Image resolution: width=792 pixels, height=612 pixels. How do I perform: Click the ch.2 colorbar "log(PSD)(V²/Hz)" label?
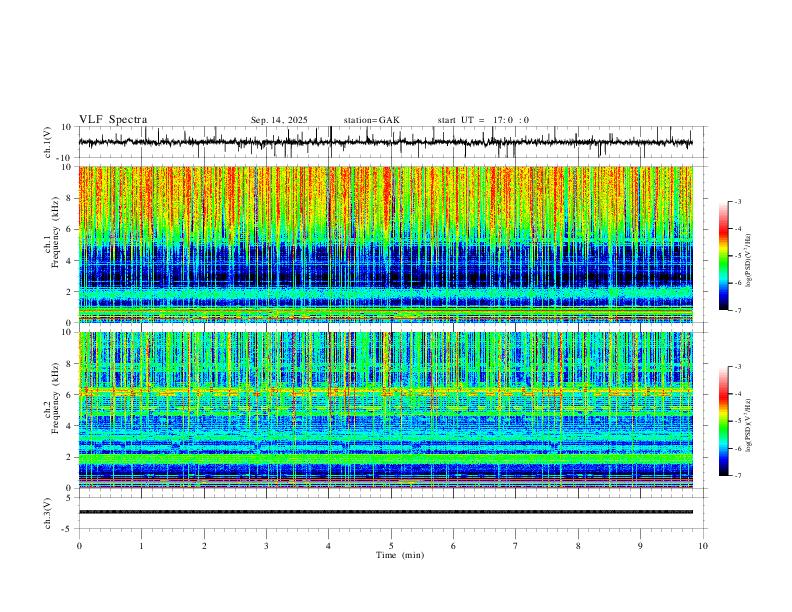(749, 425)
